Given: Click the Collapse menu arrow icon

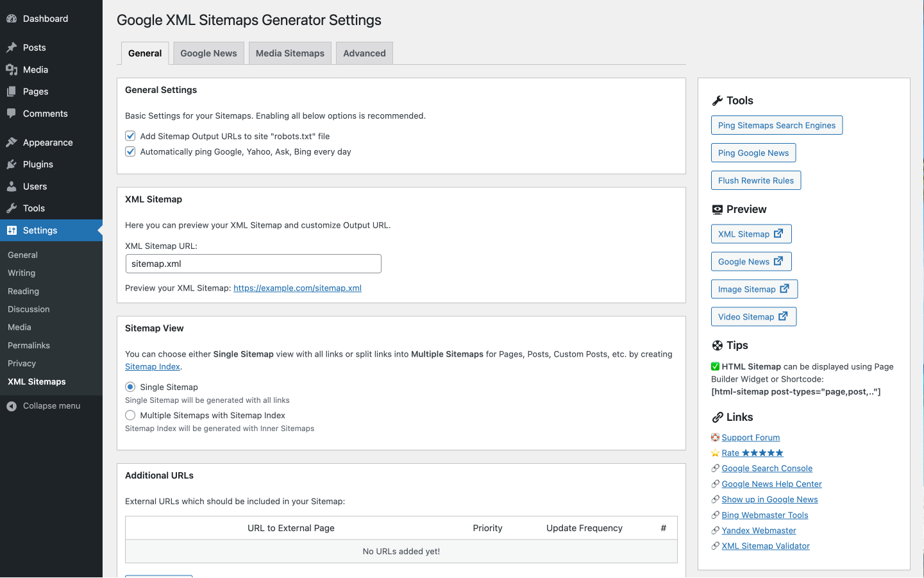Looking at the screenshot, I should pyautogui.click(x=12, y=406).
